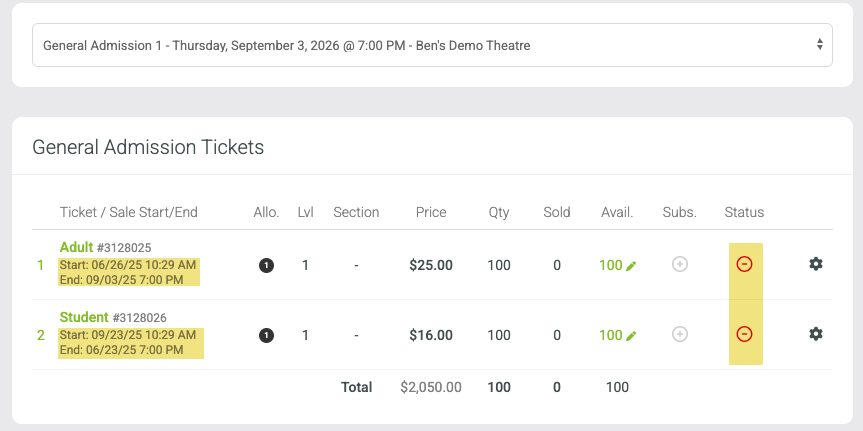Image resolution: width=863 pixels, height=431 pixels.
Task: Toggle red status icon for Student ticket
Action: 744,334
